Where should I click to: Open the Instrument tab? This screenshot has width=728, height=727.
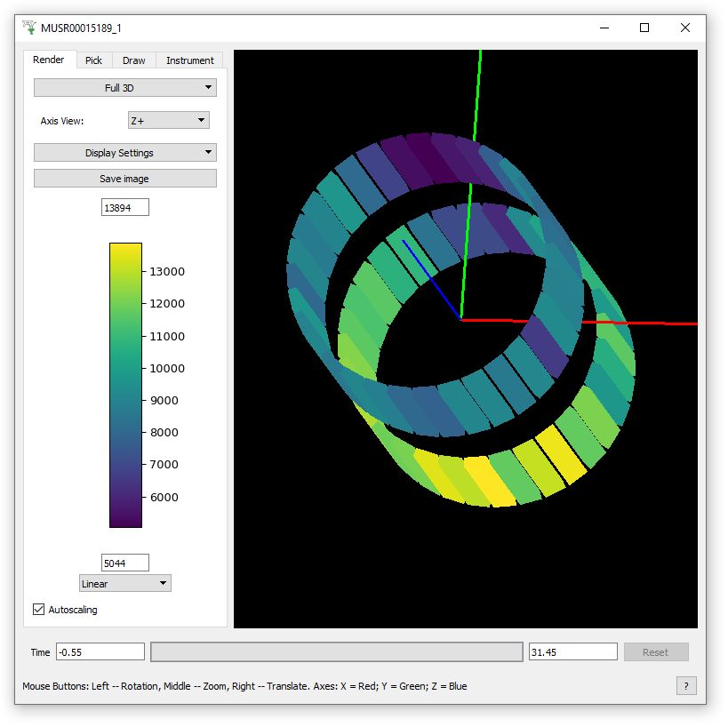pos(189,60)
